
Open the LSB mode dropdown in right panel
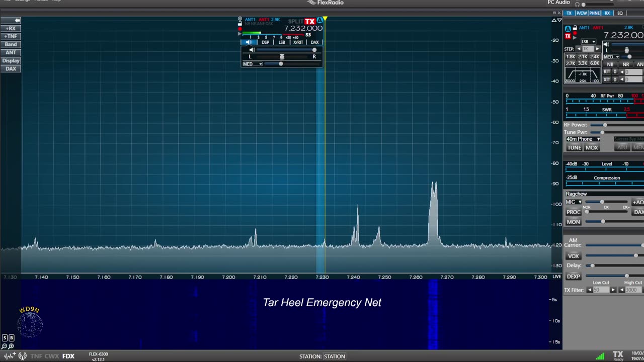click(x=588, y=42)
